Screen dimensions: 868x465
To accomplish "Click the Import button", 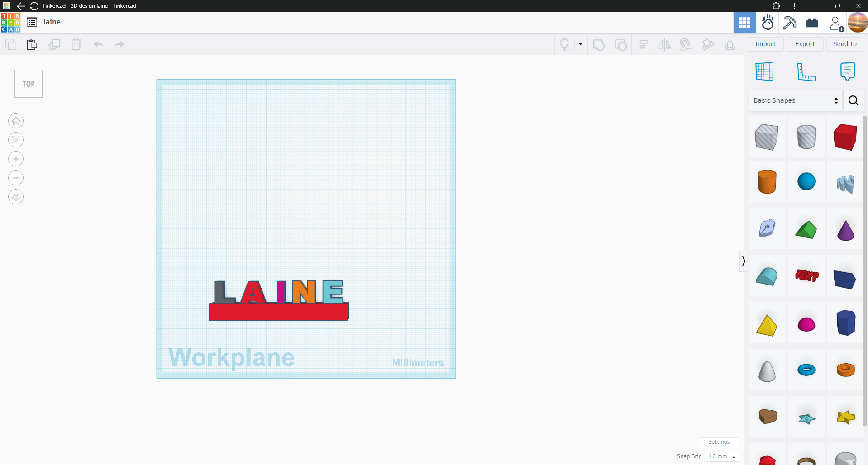I will (765, 44).
